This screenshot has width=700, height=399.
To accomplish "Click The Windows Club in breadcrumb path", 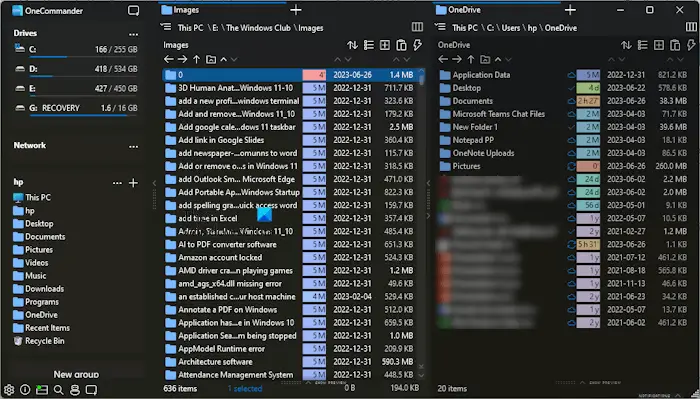I will (x=258, y=28).
